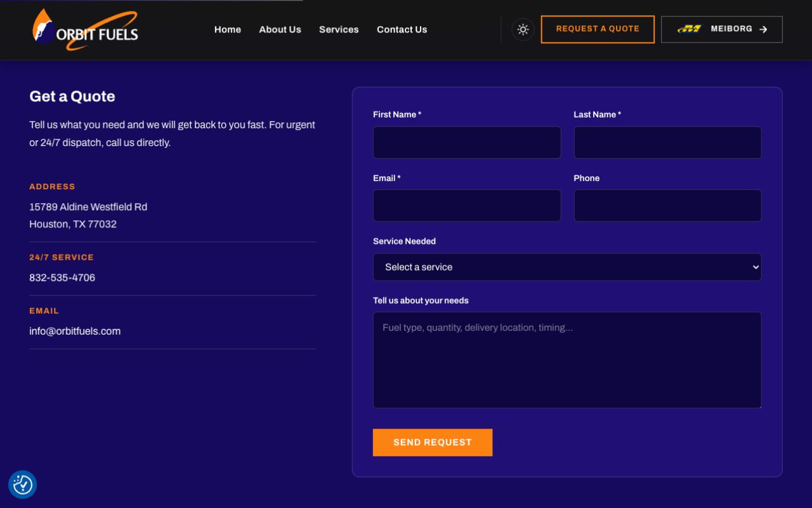
Task: Click the Request a Quote button
Action: click(598, 29)
